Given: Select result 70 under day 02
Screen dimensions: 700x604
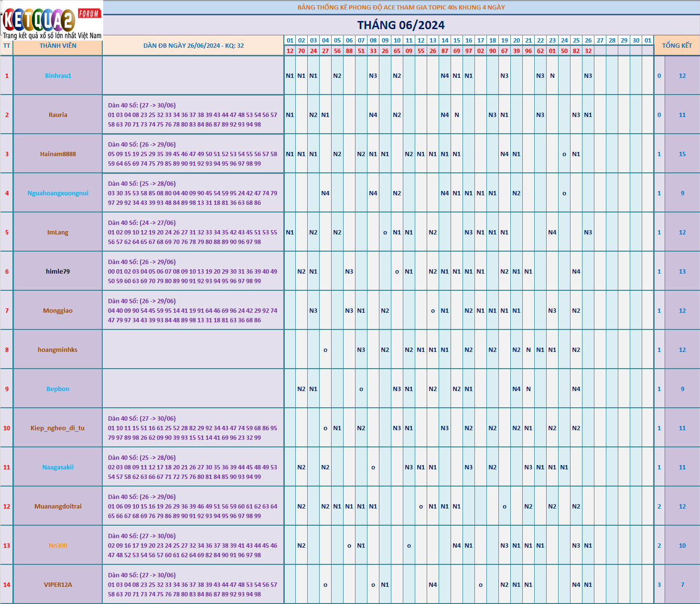Looking at the screenshot, I should point(302,51).
